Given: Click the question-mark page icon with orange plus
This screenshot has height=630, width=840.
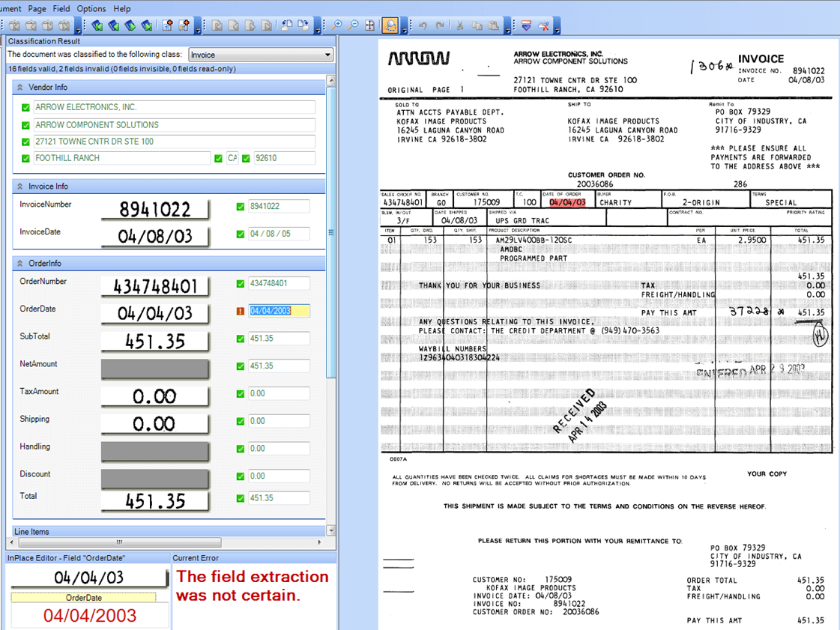Looking at the screenshot, I should tap(168, 25).
